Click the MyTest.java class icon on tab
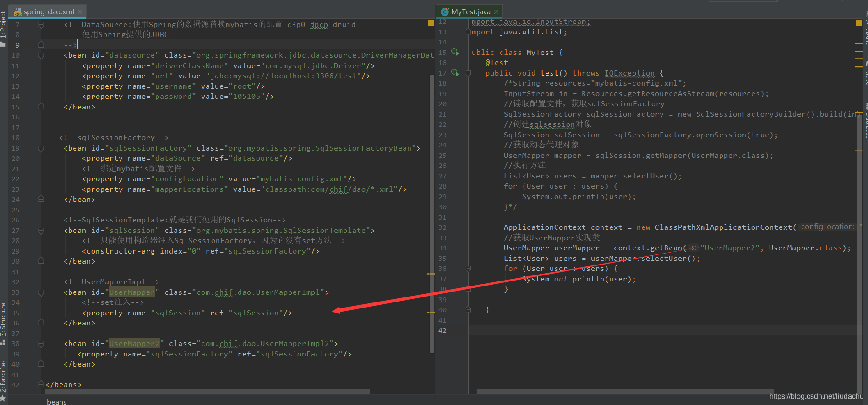The width and height of the screenshot is (868, 405). pyautogui.click(x=444, y=12)
